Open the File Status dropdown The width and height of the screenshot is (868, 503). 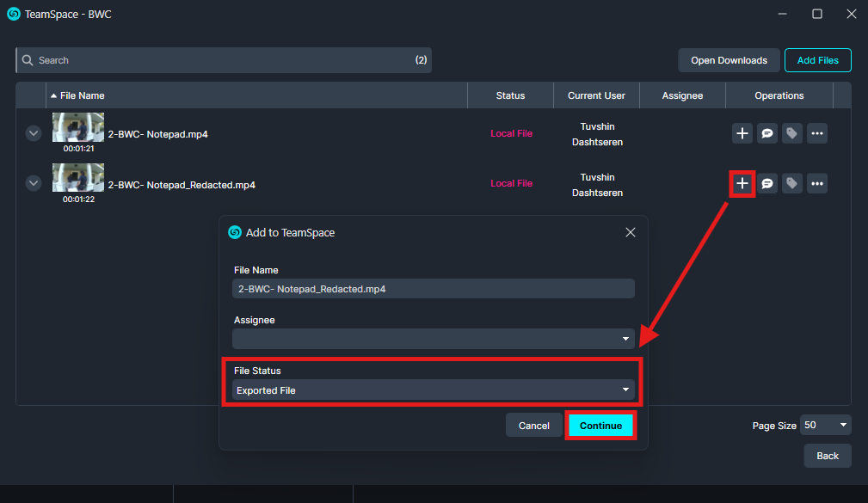tap(434, 390)
